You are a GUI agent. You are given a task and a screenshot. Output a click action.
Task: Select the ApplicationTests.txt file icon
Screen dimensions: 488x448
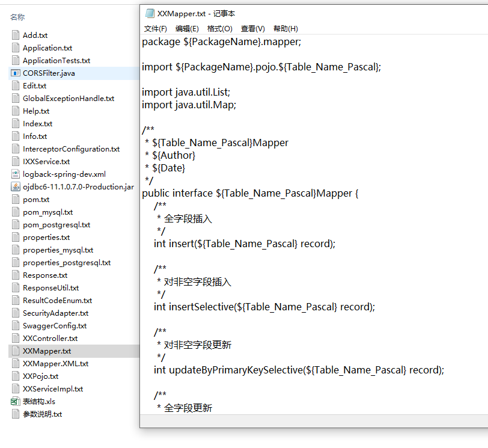pos(16,60)
